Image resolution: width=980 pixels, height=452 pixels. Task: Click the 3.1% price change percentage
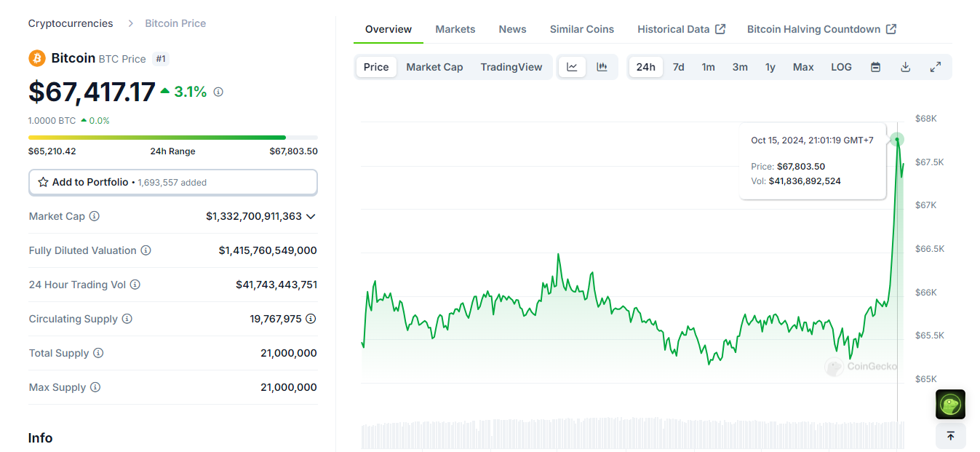click(190, 92)
